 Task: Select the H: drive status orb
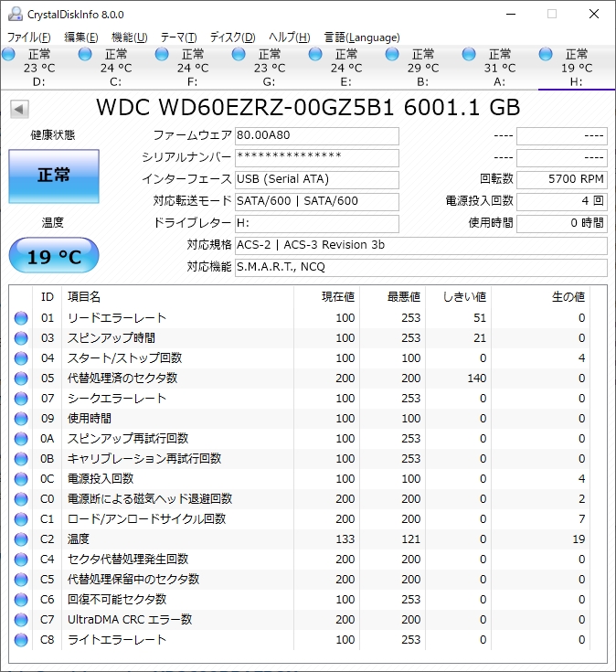(x=546, y=55)
